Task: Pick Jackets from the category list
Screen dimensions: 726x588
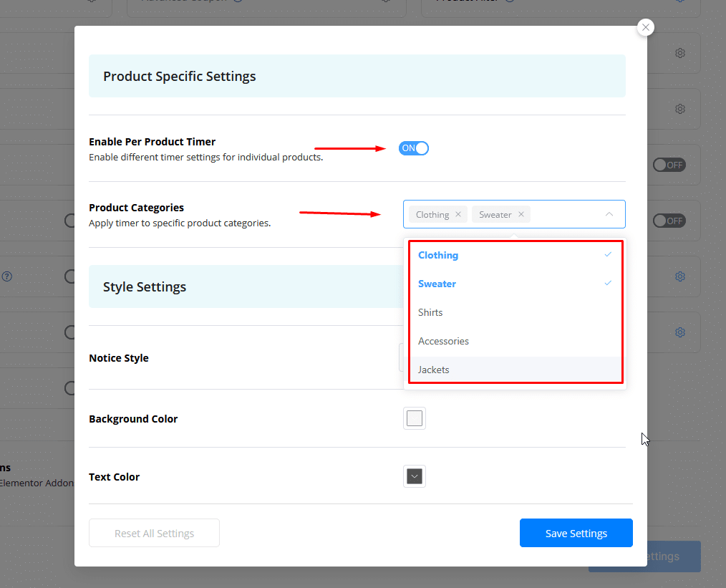Action: 434,370
